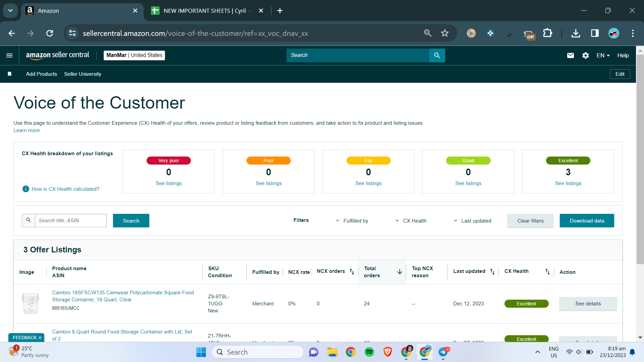Open Telegram from the taskbar
The height and width of the screenshot is (362, 644).
[x=443, y=352]
